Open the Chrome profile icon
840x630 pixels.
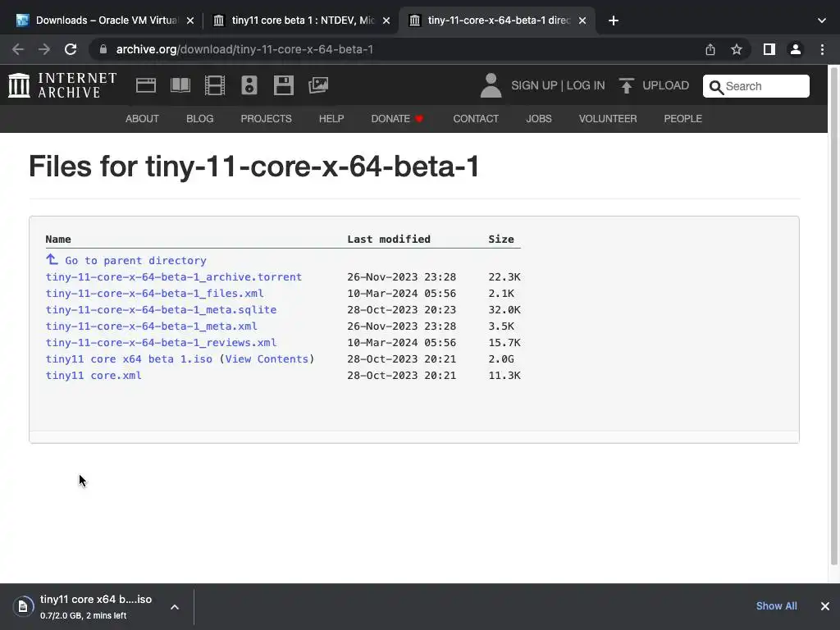pos(796,49)
